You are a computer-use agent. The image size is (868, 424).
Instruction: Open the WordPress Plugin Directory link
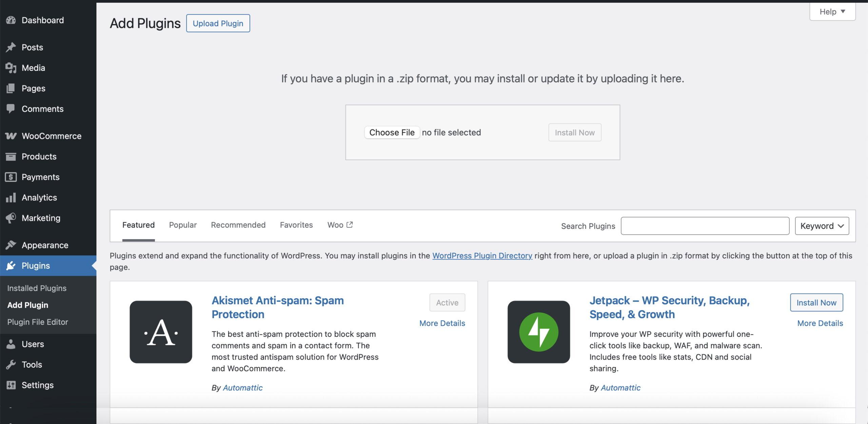[482, 256]
